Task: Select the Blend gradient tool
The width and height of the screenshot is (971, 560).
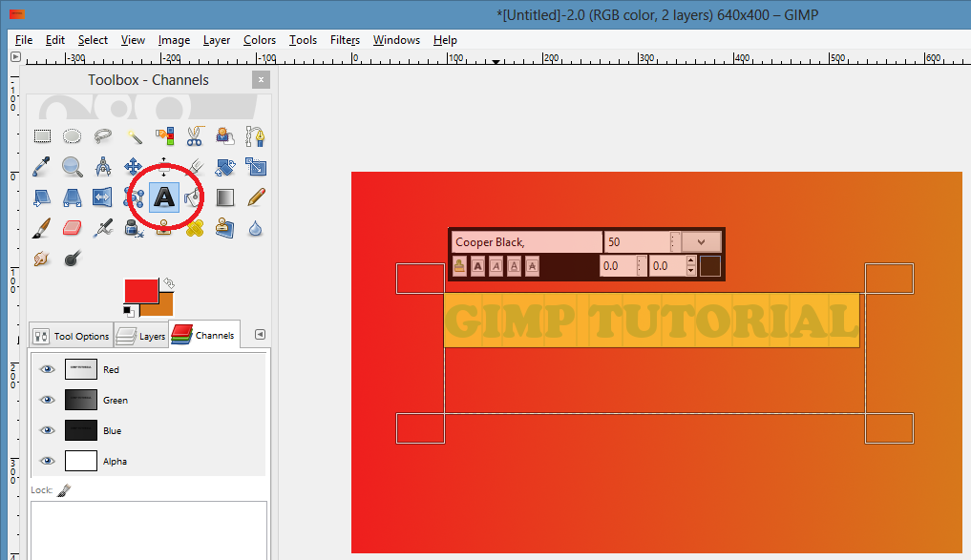Action: click(x=224, y=197)
